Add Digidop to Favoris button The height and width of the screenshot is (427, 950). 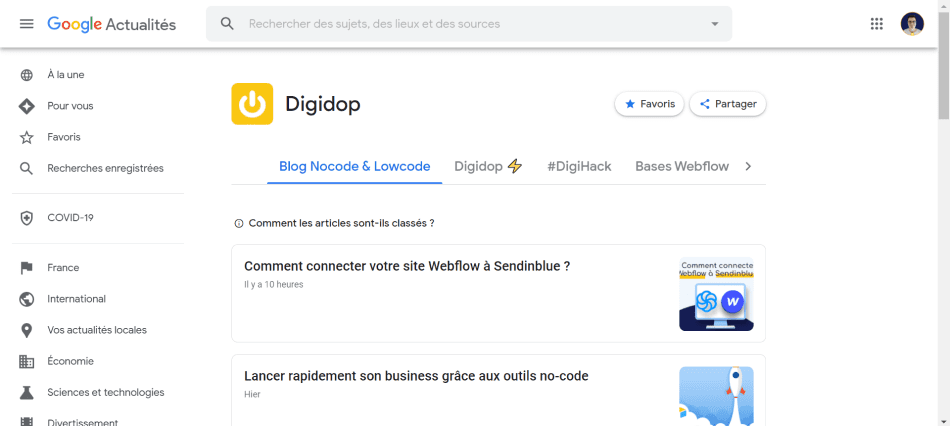point(649,104)
